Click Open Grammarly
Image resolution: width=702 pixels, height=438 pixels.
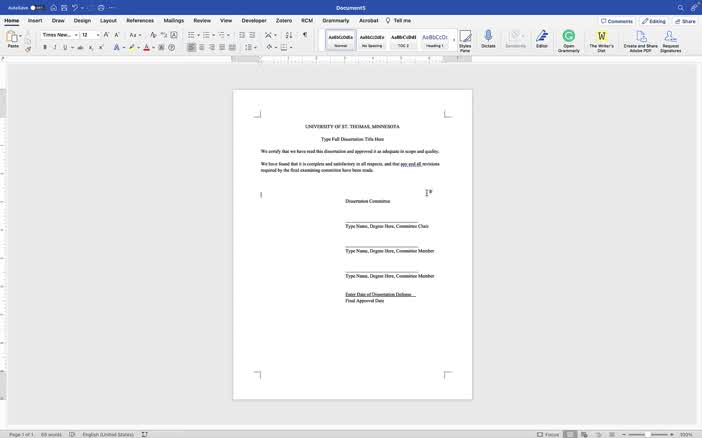click(x=569, y=41)
